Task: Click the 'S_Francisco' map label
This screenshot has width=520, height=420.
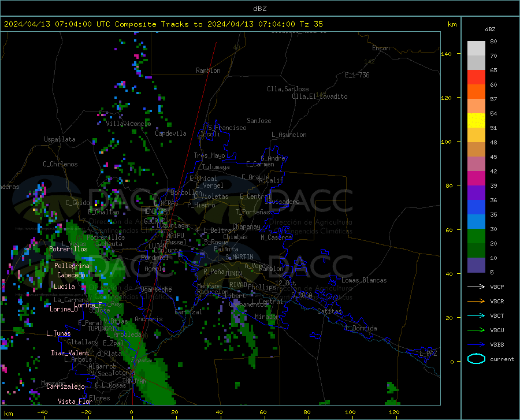Action: tap(227, 128)
